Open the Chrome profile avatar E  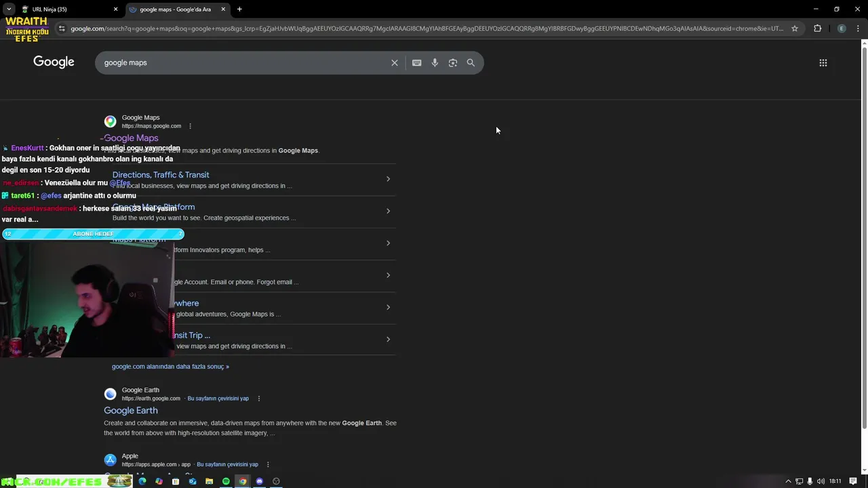[842, 28]
